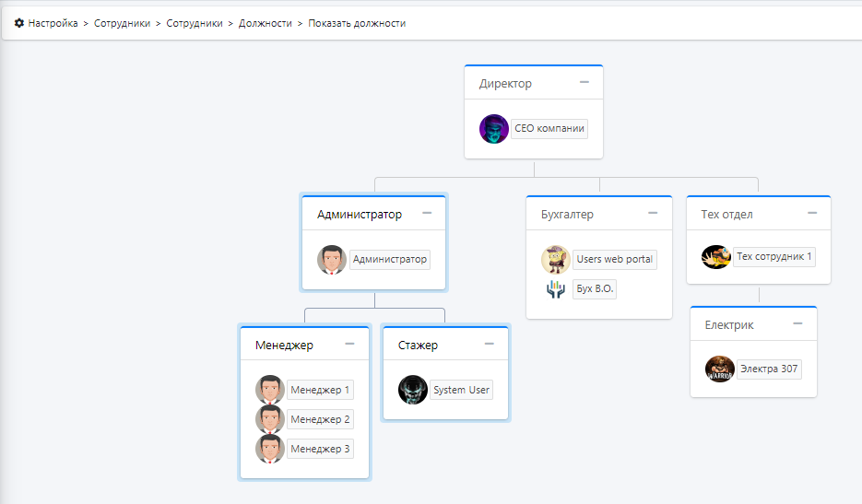
Task: Click the Электра 307 avatar image
Action: pos(720,369)
